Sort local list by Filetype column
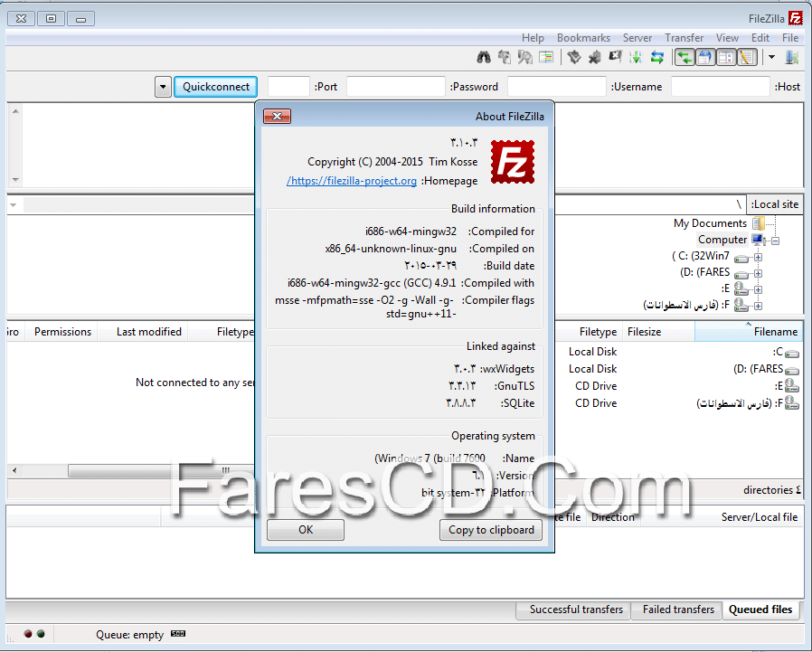This screenshot has height=652, width=812. [x=589, y=332]
